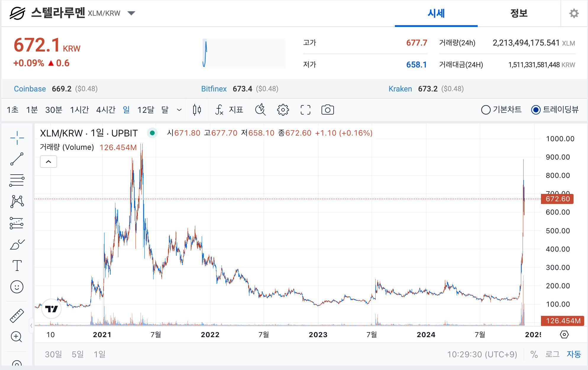Take a chart snapshot with camera icon

(x=327, y=110)
